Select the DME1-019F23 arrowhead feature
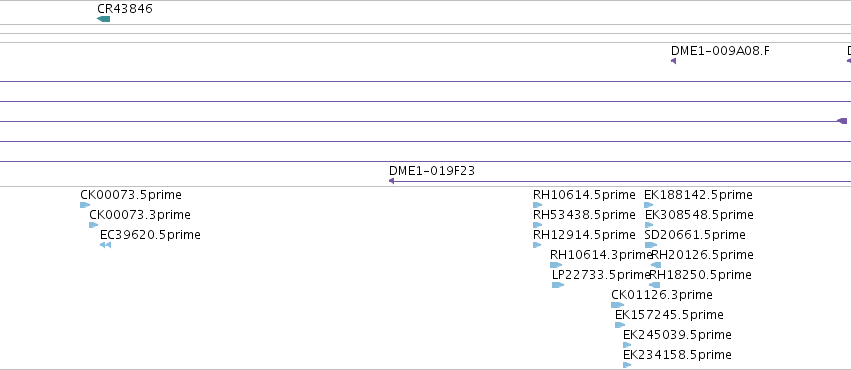This screenshot has height=370, width=851. tap(391, 181)
